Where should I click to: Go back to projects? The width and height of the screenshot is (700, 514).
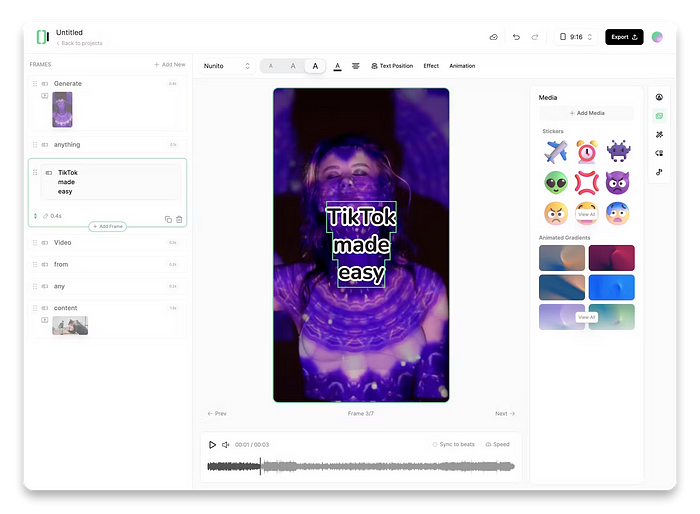click(79, 43)
